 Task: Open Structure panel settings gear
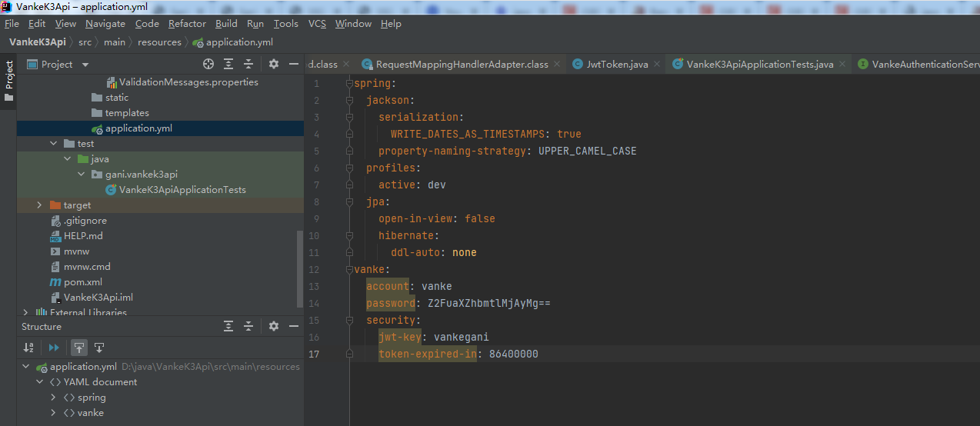point(273,326)
